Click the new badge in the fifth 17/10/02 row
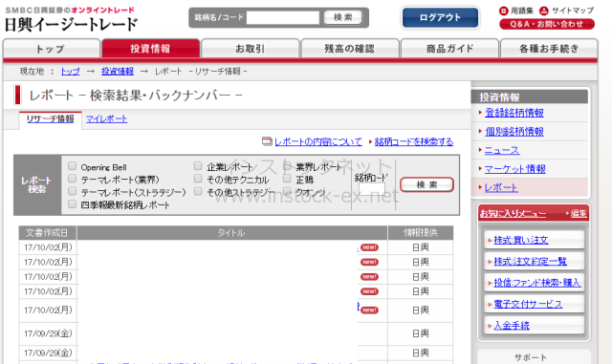 (369, 310)
